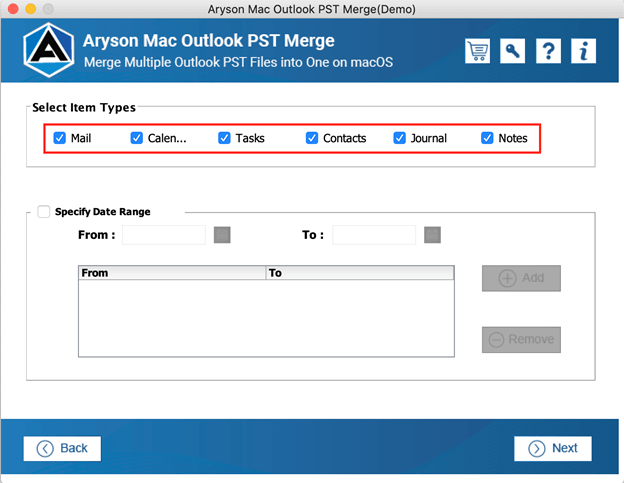Focus the To date input field
The height and width of the screenshot is (483, 624).
[x=374, y=235]
